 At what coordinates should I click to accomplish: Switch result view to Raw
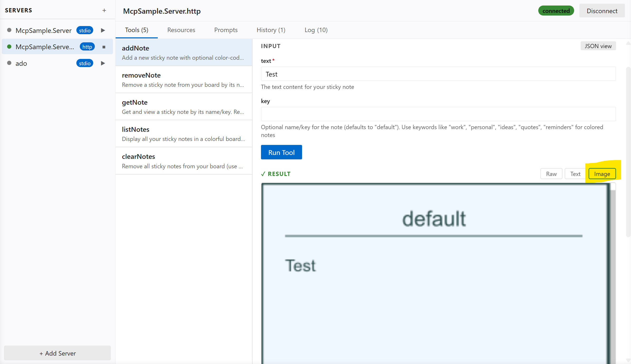(x=551, y=174)
